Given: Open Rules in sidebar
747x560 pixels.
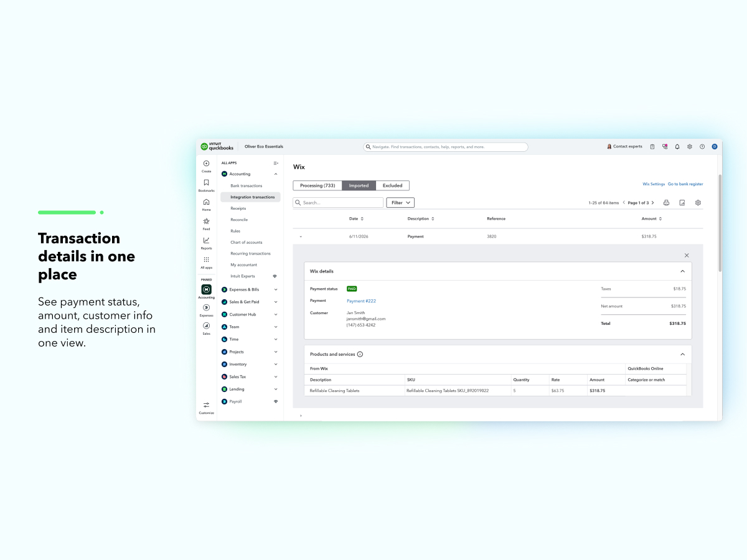Looking at the screenshot, I should tap(235, 231).
